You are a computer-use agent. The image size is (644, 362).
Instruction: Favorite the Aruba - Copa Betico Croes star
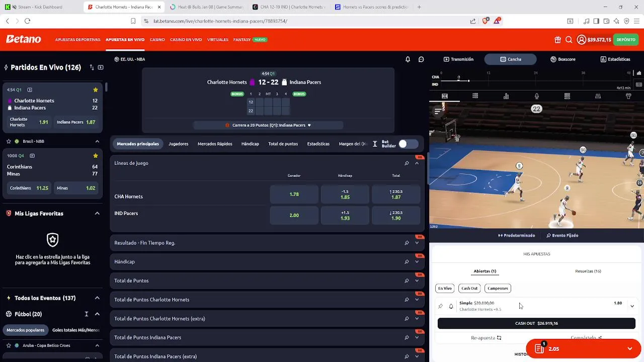point(9,345)
